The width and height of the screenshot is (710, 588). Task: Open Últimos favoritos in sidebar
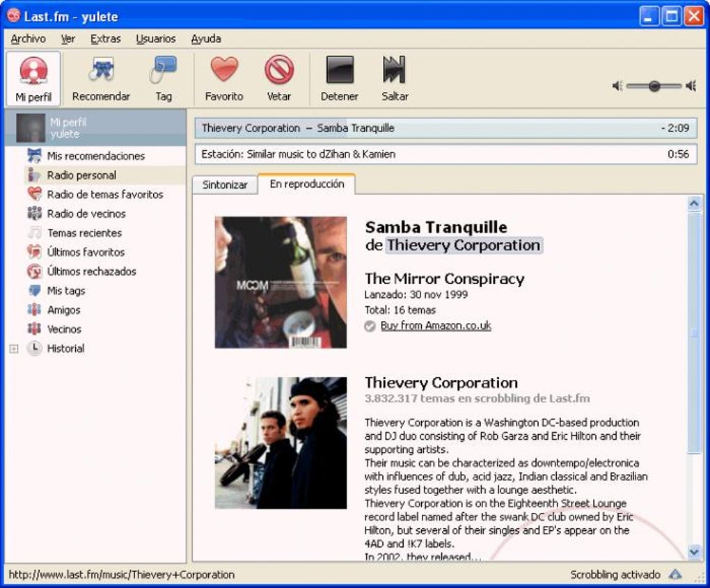(x=86, y=252)
